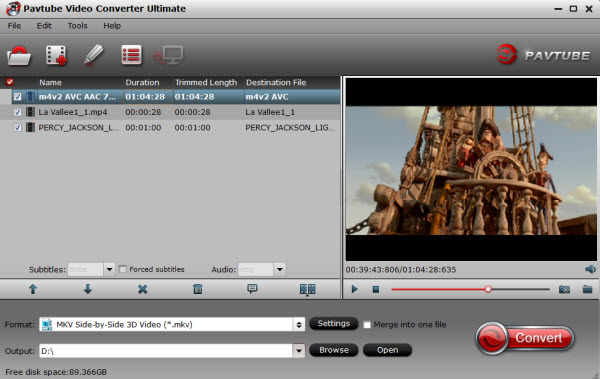Open the load disc folder icon

click(x=19, y=56)
